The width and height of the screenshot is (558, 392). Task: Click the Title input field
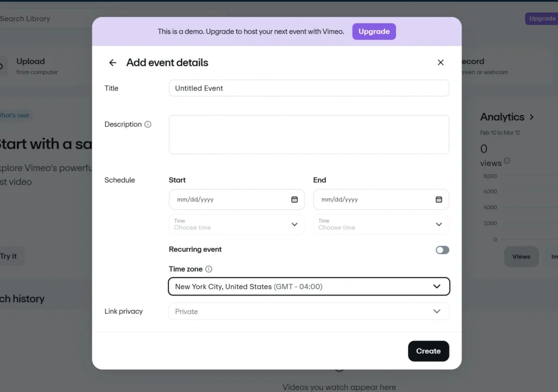pyautogui.click(x=309, y=88)
